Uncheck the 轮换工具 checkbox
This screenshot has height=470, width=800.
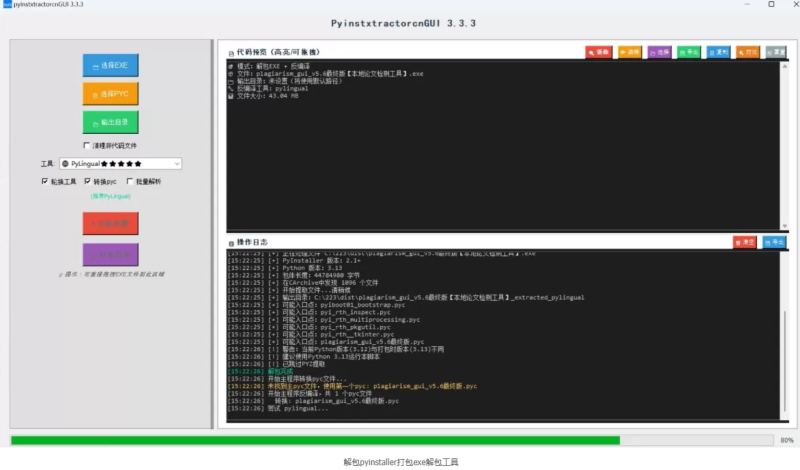[x=45, y=181]
